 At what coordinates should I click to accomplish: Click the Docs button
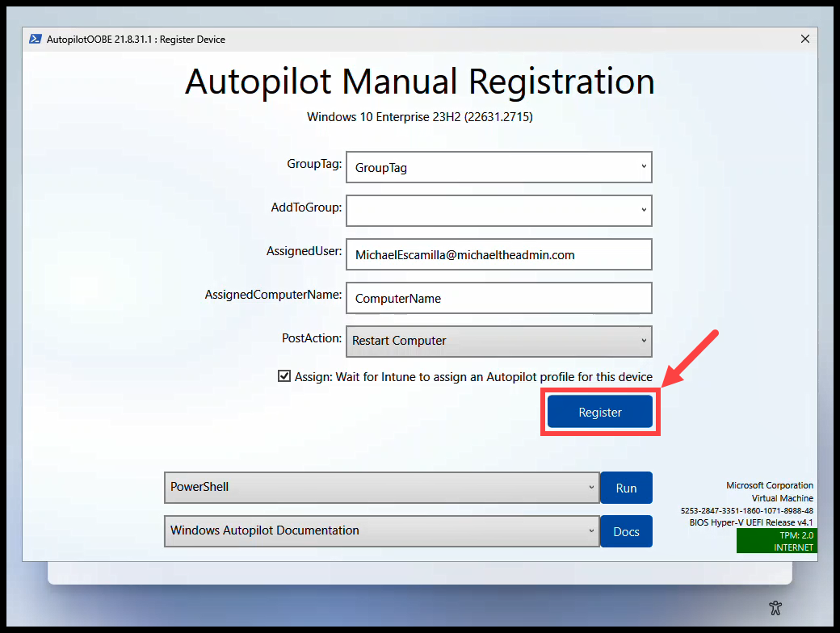pyautogui.click(x=626, y=531)
